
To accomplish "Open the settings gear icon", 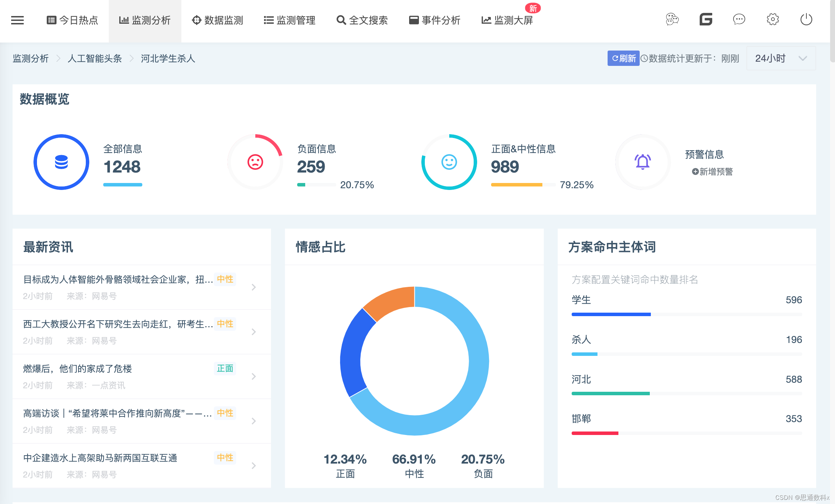I will [x=773, y=20].
